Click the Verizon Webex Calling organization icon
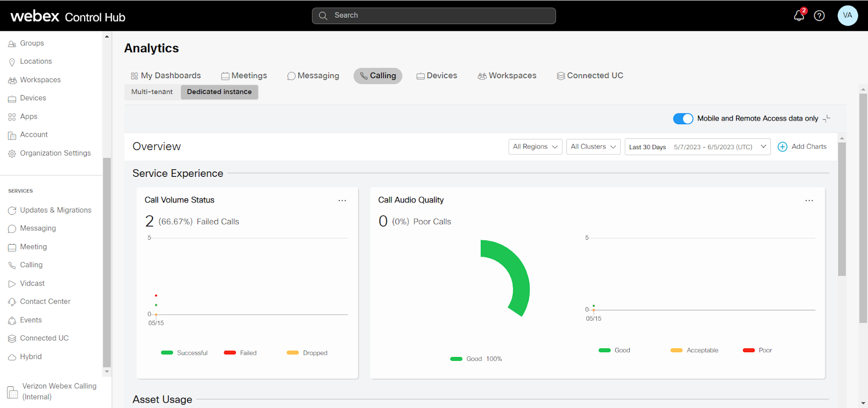868x408 pixels. click(x=12, y=392)
